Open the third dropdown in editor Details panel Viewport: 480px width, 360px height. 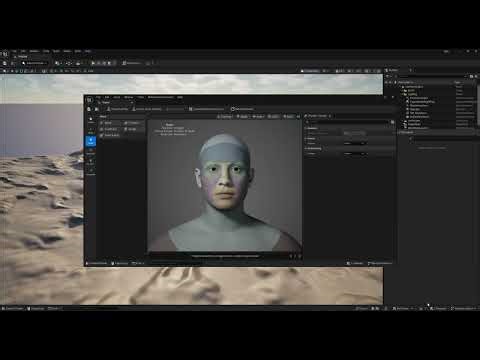(355, 153)
